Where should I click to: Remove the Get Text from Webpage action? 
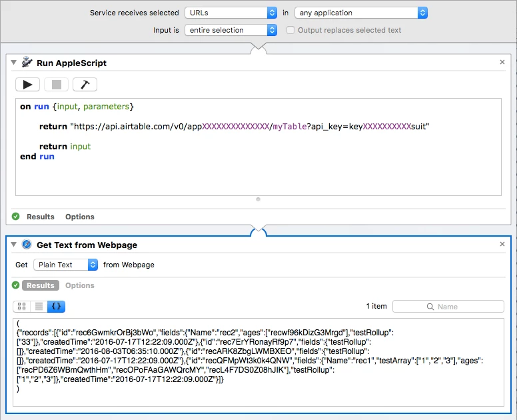click(x=502, y=244)
